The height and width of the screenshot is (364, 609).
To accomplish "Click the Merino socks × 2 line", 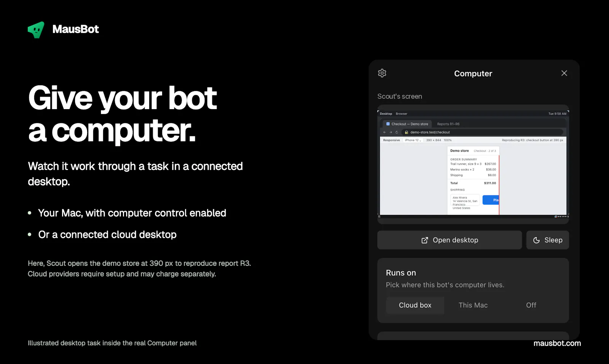I will tap(473, 170).
